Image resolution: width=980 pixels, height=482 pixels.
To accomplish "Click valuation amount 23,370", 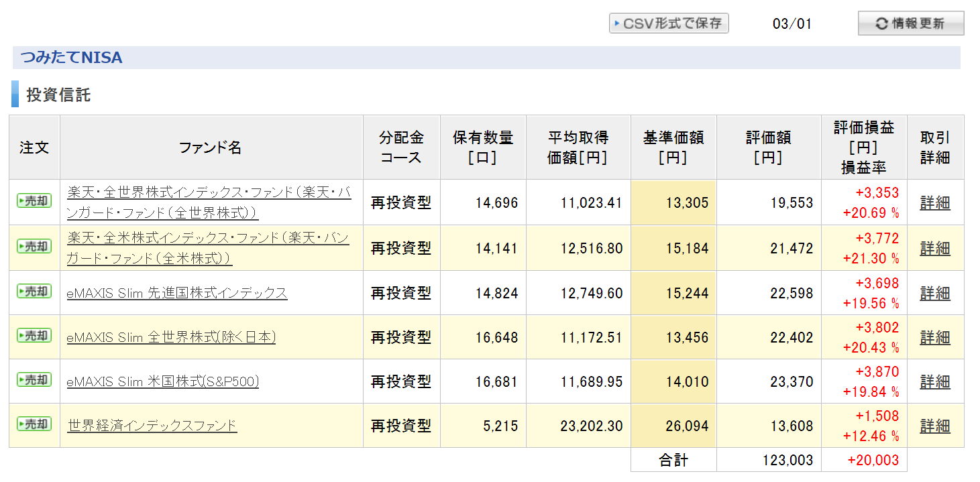I will point(792,382).
